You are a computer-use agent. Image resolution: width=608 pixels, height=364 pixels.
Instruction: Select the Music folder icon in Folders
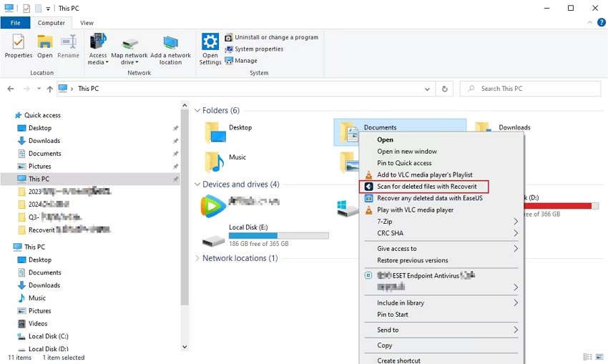[x=215, y=162]
